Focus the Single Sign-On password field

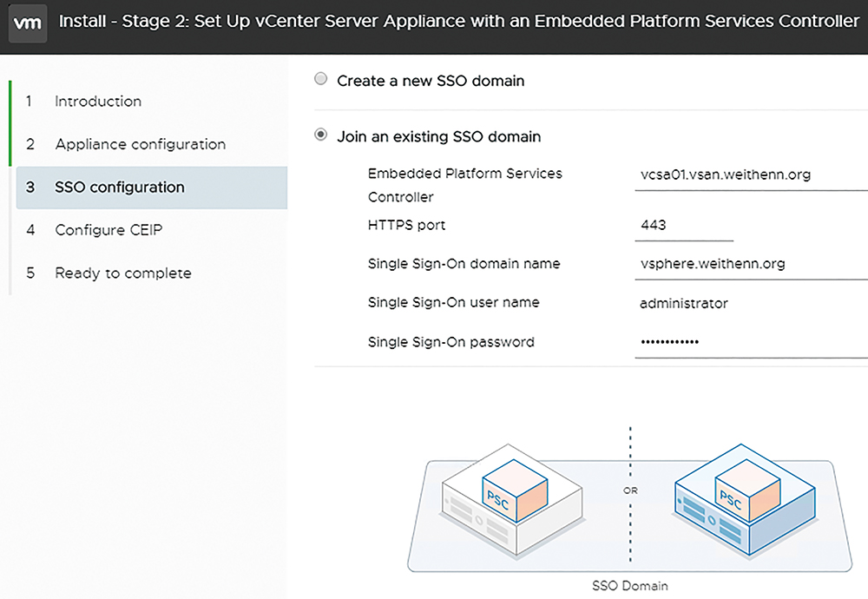click(751, 343)
